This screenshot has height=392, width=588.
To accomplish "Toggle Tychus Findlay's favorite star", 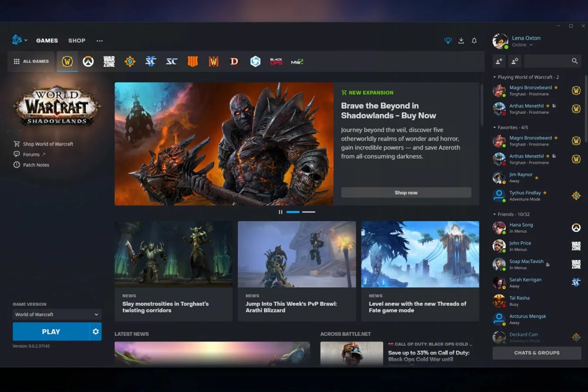I will [x=545, y=193].
